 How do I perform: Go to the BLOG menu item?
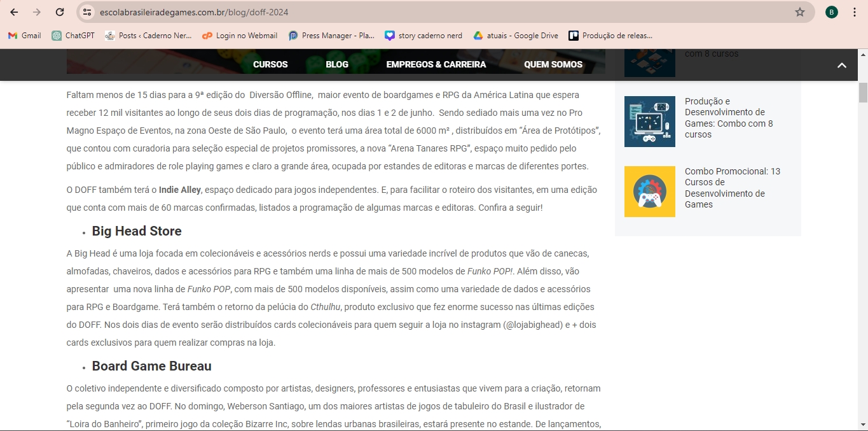(337, 64)
